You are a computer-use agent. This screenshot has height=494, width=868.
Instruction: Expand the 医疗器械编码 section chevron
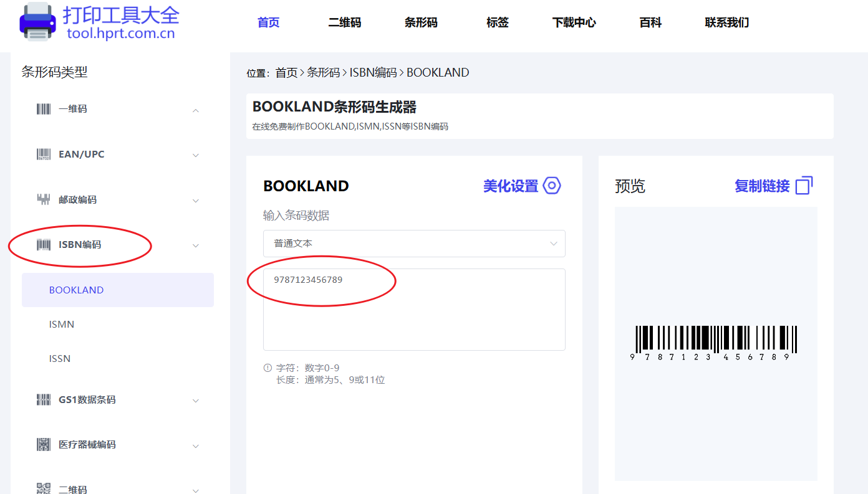point(196,446)
